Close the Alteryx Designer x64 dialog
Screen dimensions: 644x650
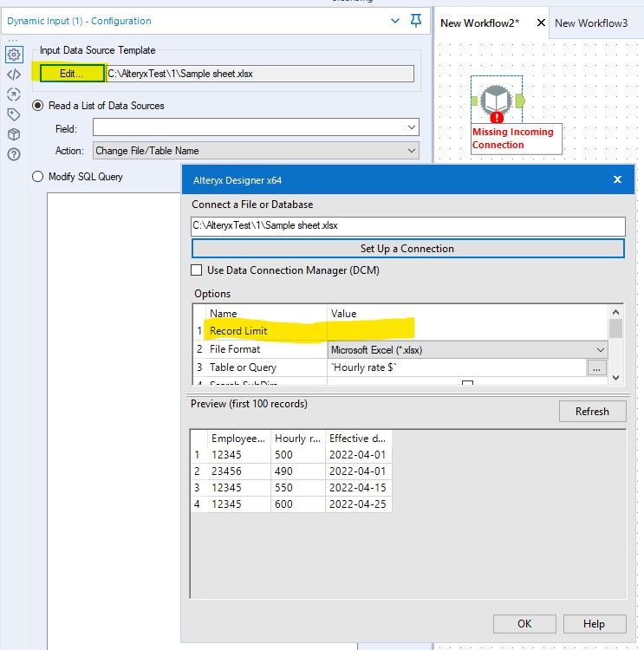pyautogui.click(x=617, y=179)
